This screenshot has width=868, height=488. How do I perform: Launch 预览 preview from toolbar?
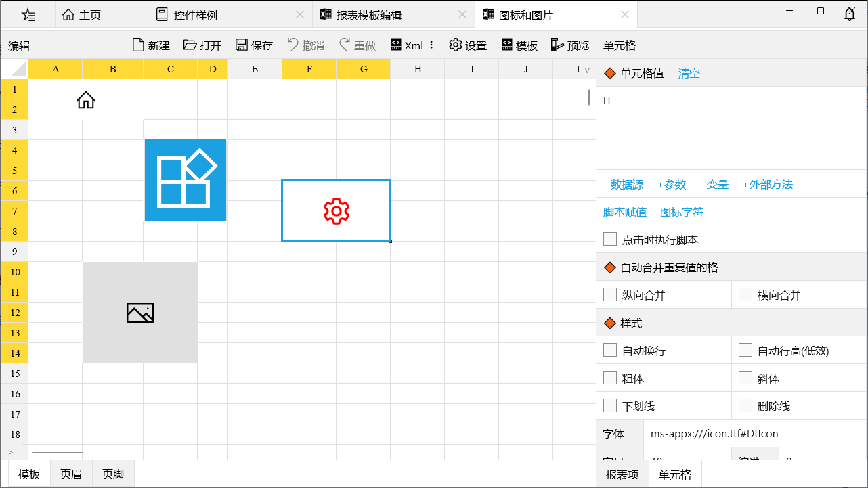tap(557, 45)
